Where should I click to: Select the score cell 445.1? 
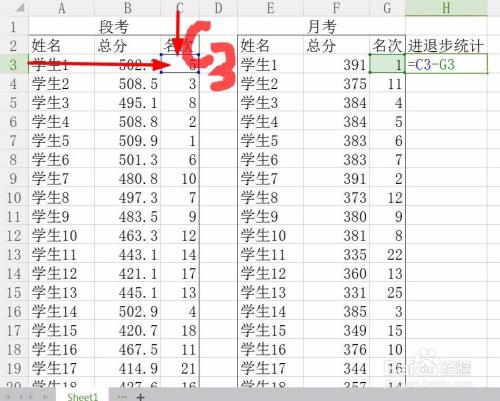point(127,292)
